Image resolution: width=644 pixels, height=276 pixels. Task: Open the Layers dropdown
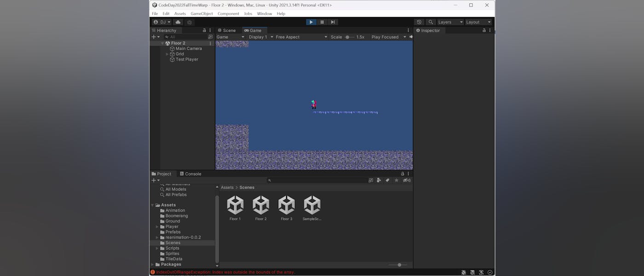(x=450, y=22)
